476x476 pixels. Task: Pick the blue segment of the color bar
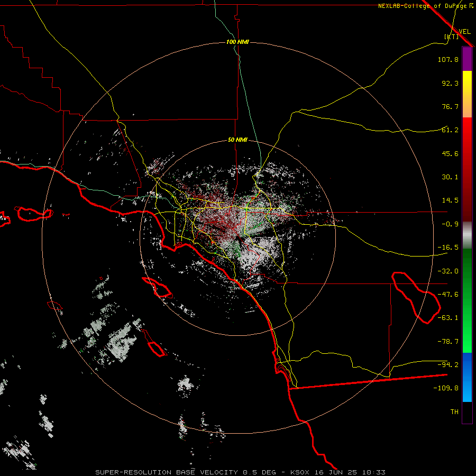pos(467,377)
